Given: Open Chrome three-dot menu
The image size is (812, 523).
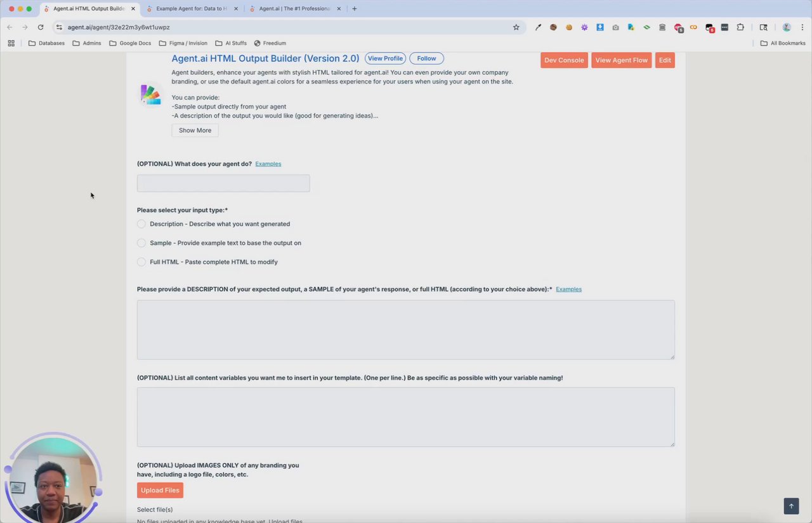Looking at the screenshot, I should click(x=802, y=27).
